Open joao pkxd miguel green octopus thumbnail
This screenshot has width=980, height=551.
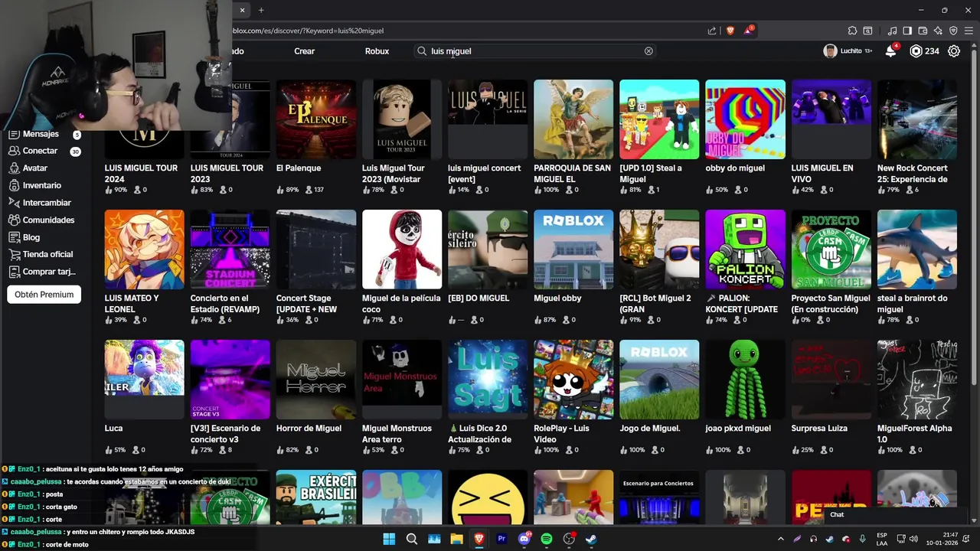(x=745, y=380)
